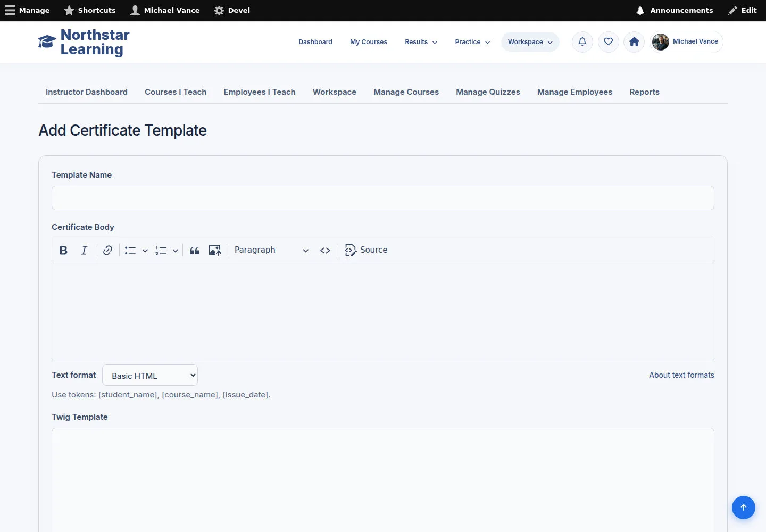766x532 pixels.
Task: Go to Dashboard in main navigation
Action: pos(315,42)
